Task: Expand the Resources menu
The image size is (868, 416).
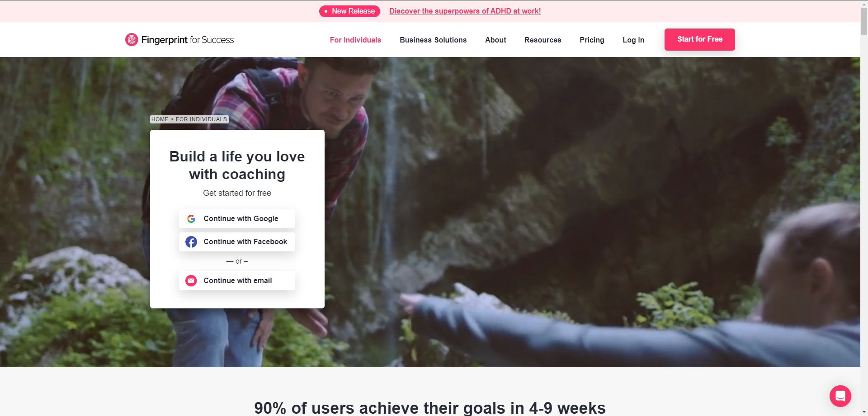Action: point(542,40)
